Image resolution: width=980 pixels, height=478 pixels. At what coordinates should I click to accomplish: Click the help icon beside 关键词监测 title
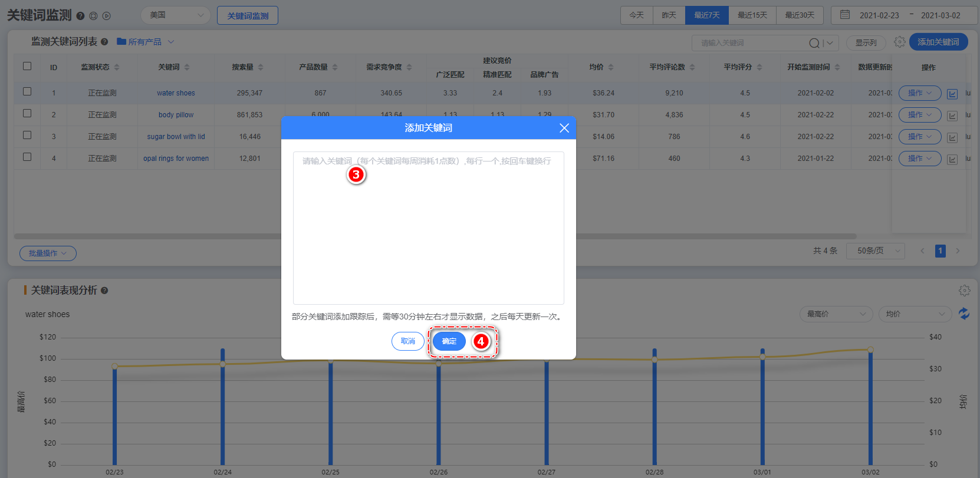(x=80, y=16)
